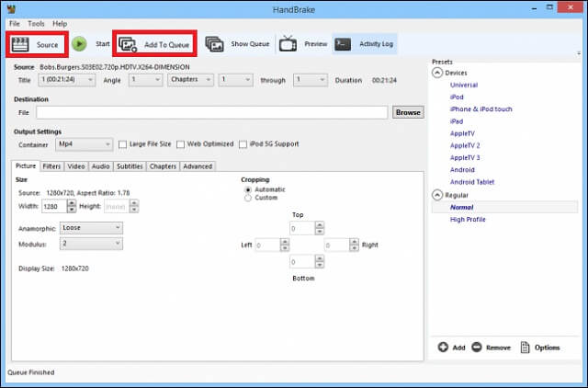This screenshot has height=388, width=588.
Task: Decrease Width with the down stepper arrow
Action: tap(72, 210)
